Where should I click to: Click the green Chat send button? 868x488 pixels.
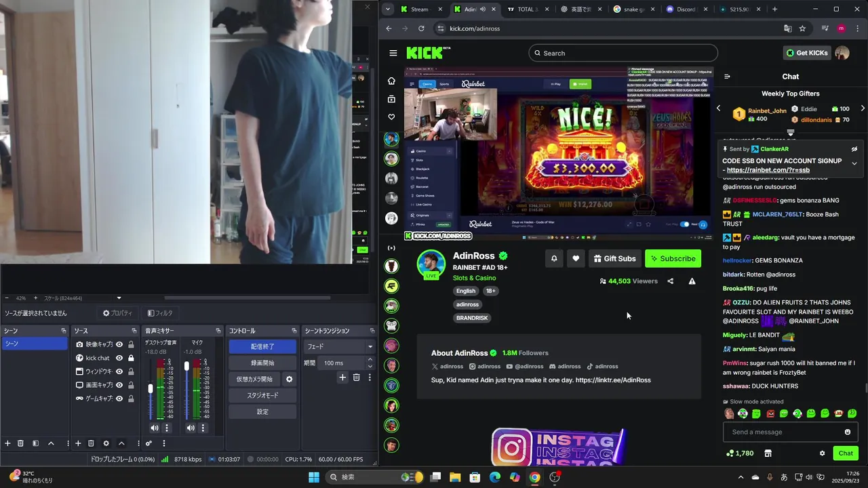pyautogui.click(x=846, y=453)
